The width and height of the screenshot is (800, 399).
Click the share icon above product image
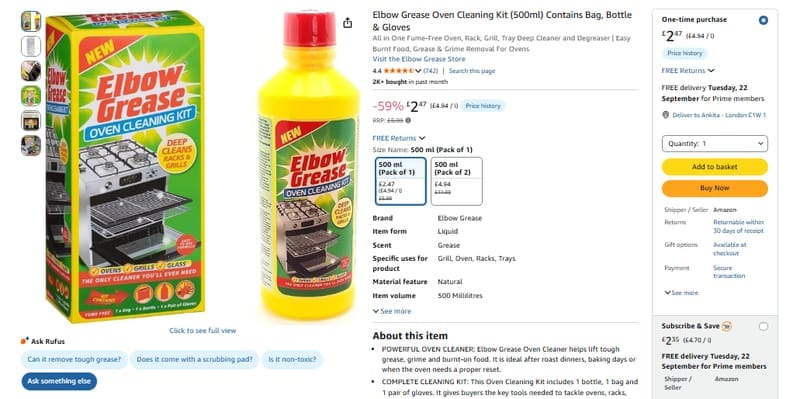click(347, 23)
